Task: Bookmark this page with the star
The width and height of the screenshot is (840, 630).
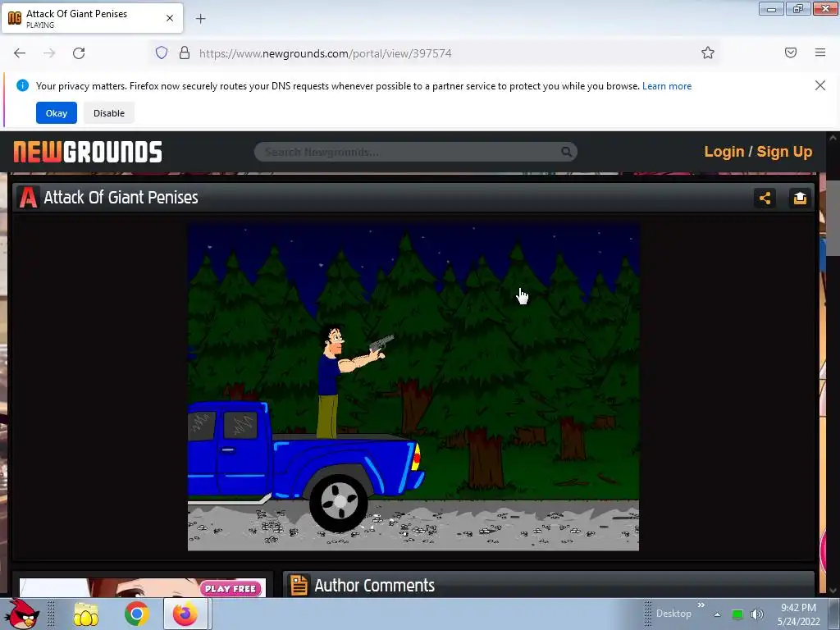Action: [x=708, y=52]
